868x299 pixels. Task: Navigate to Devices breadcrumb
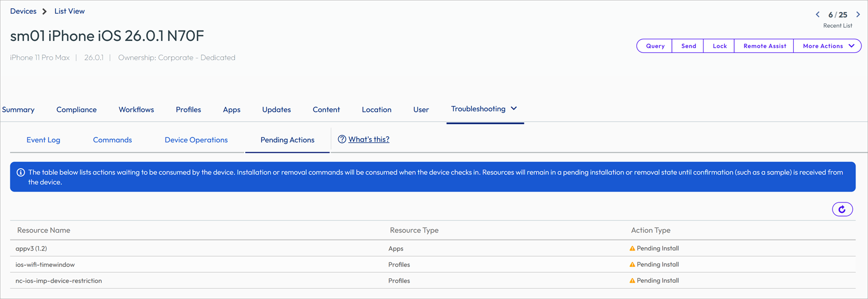click(23, 11)
